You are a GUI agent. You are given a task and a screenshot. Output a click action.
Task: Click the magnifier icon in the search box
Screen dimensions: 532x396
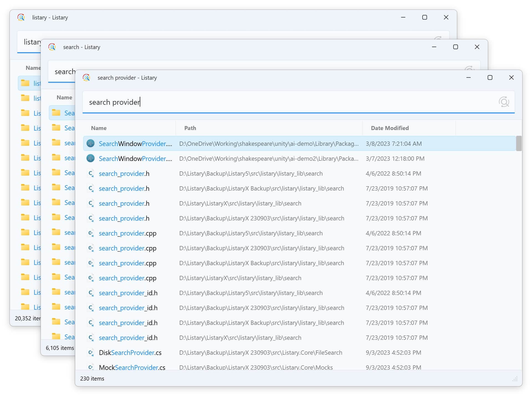pyautogui.click(x=504, y=102)
